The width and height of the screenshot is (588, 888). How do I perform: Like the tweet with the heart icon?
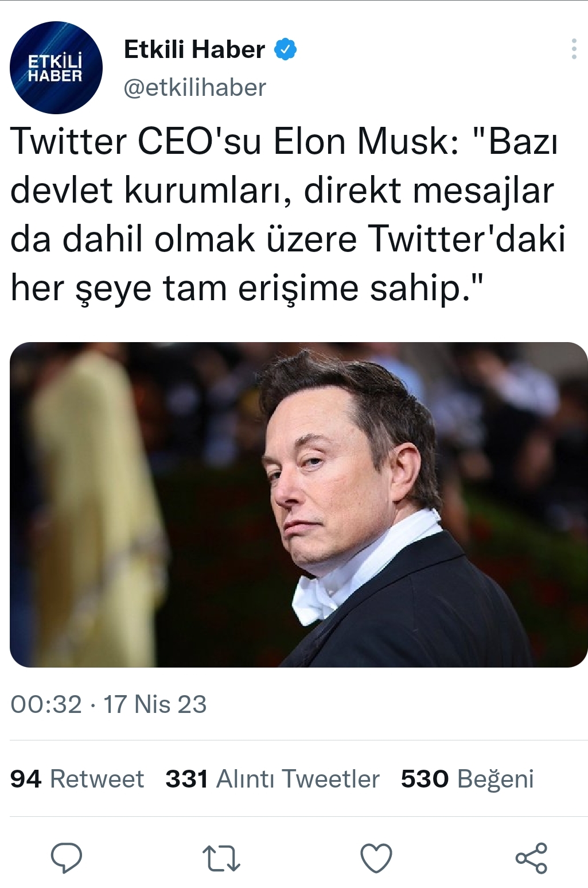(x=376, y=858)
